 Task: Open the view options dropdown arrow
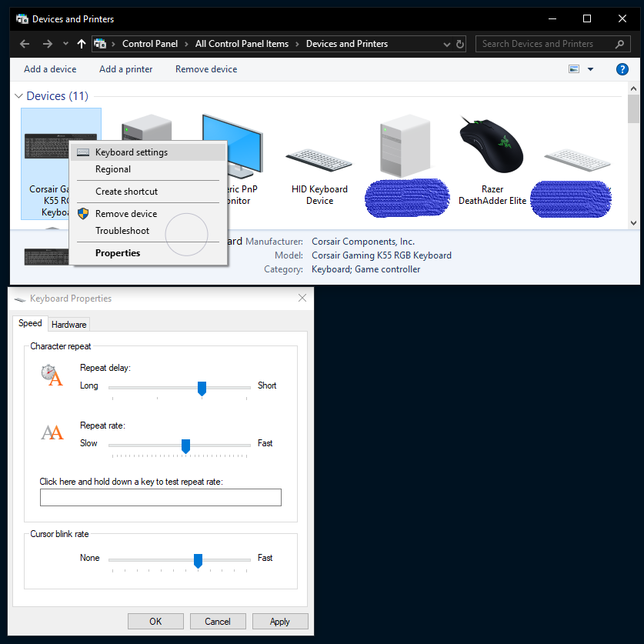(590, 69)
